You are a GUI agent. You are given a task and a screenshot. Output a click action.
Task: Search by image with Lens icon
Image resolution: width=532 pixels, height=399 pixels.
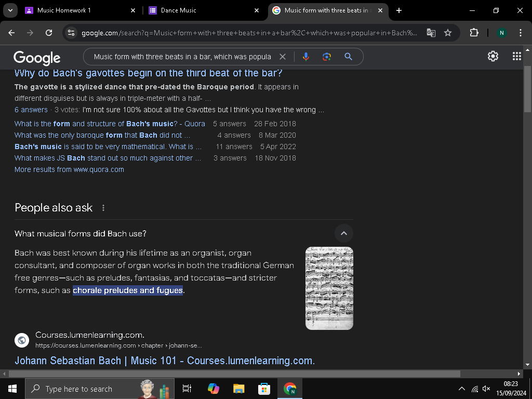click(327, 57)
